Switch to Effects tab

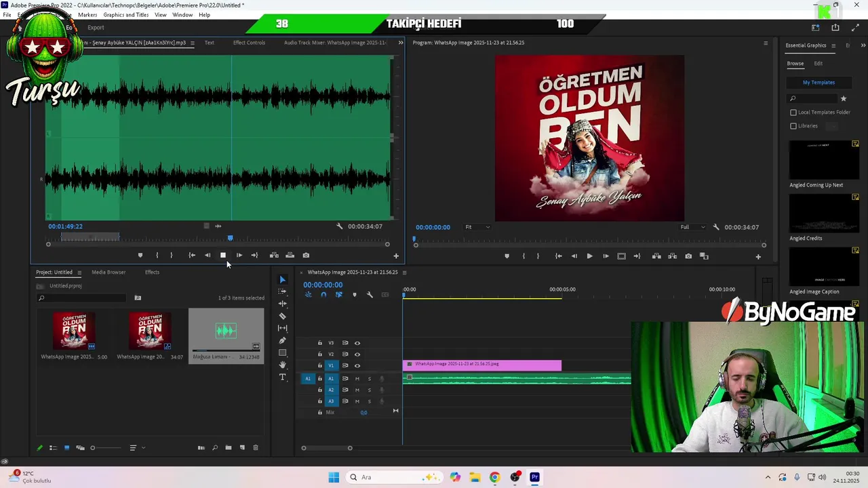click(x=152, y=272)
